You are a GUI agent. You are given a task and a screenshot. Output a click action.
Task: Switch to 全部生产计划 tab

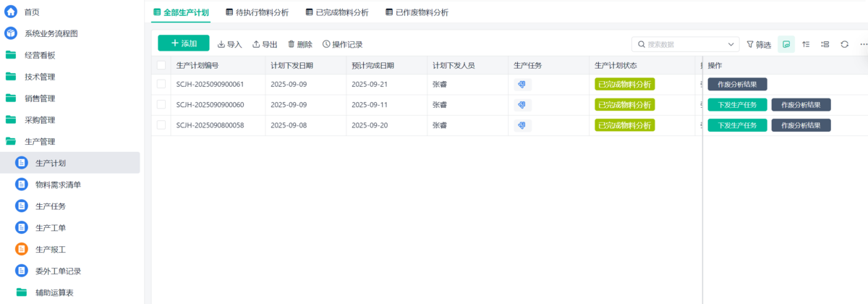[x=181, y=12]
